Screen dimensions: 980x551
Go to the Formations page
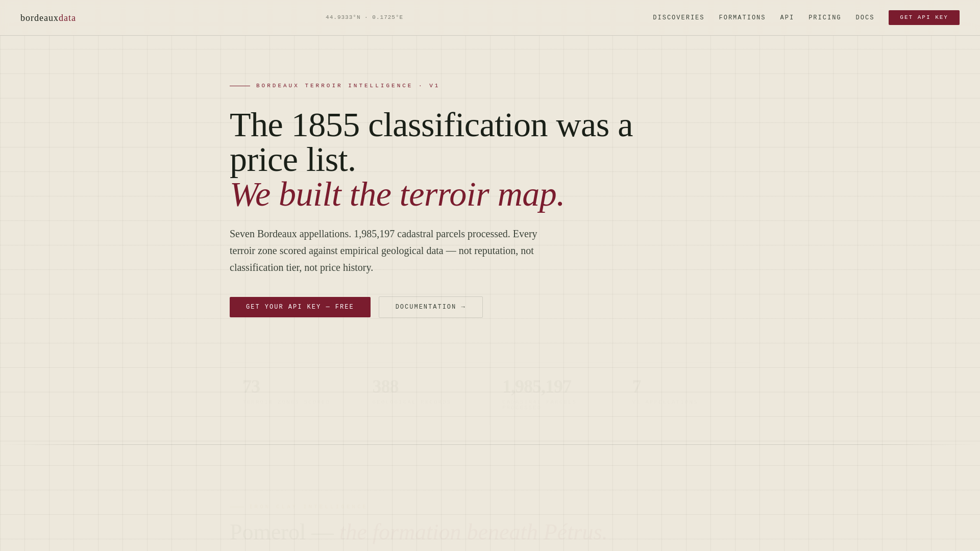(x=742, y=18)
